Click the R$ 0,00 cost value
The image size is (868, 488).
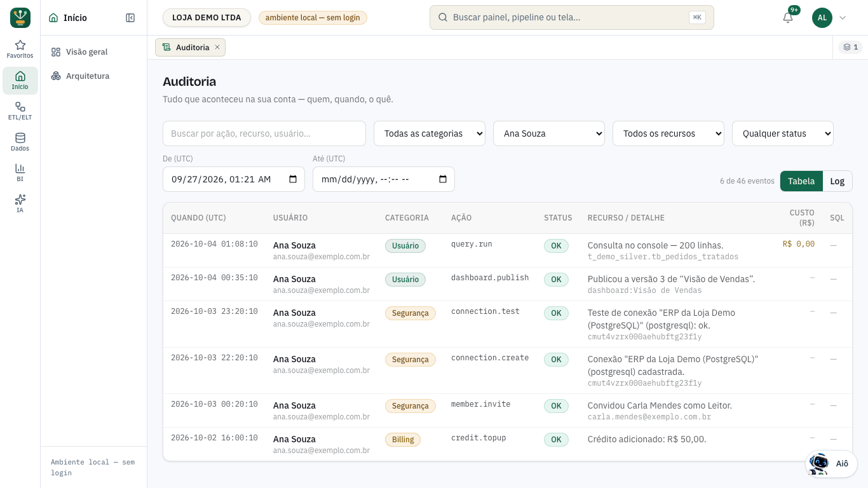click(x=799, y=244)
